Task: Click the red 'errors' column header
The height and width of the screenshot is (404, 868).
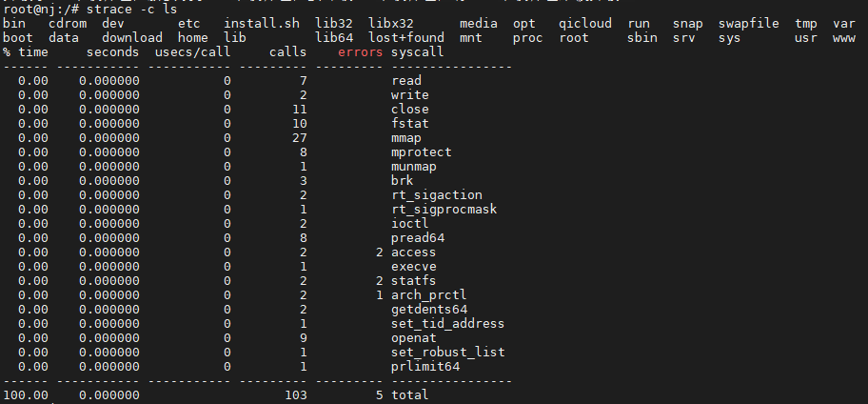Action: [x=361, y=52]
